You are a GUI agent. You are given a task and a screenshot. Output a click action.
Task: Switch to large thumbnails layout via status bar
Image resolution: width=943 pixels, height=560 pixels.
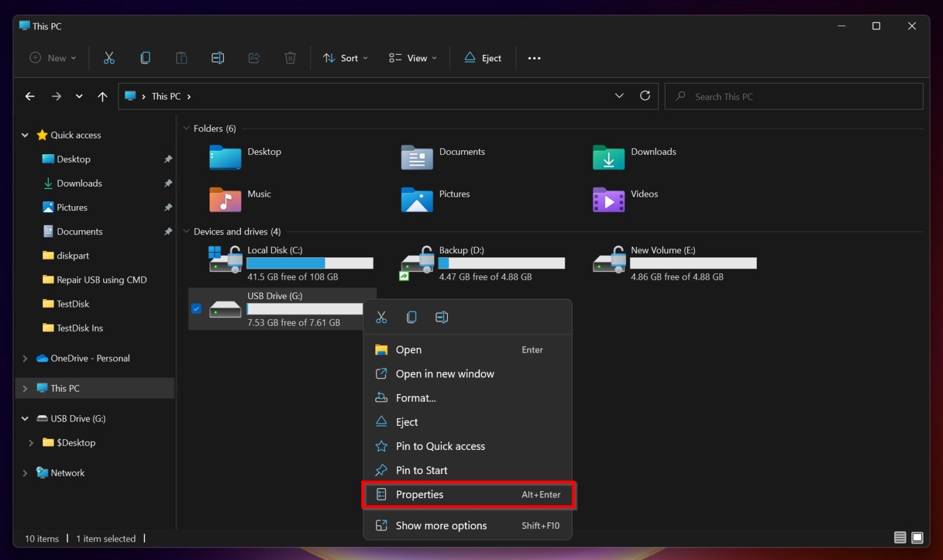[918, 538]
